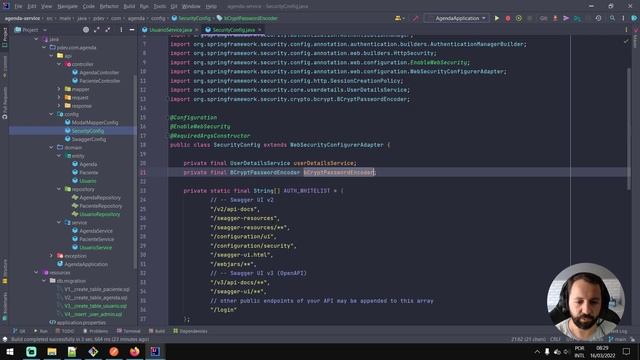Collapse the controller package

(59, 64)
